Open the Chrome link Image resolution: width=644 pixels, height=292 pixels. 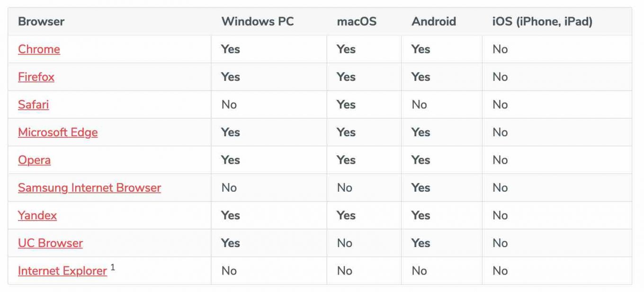tap(39, 49)
